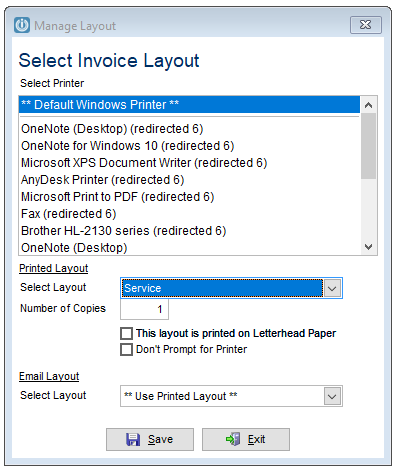Choose Microsoft Print to PDF printer
The height and width of the screenshot is (469, 396).
click(x=189, y=197)
